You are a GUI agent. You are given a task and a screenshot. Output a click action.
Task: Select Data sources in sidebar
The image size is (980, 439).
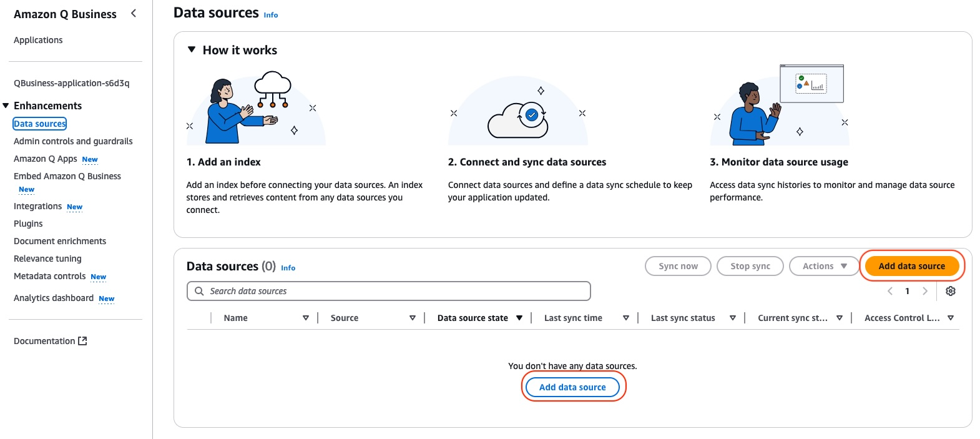(x=40, y=124)
